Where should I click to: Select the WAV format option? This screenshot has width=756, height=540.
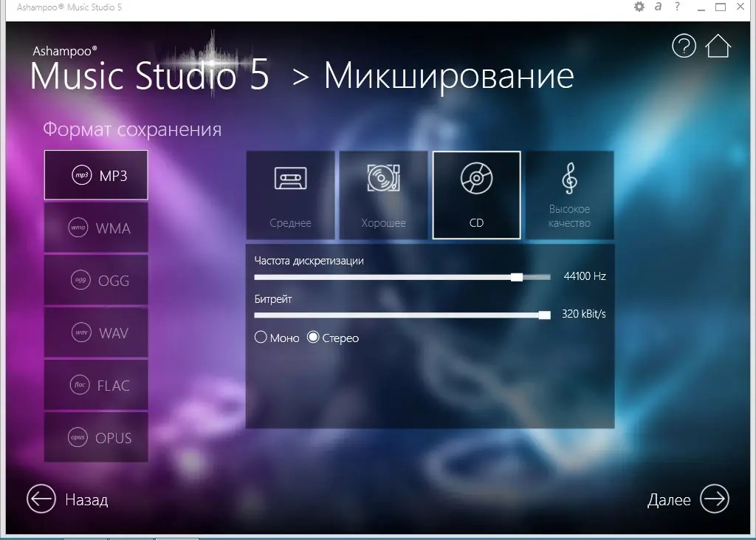96,333
